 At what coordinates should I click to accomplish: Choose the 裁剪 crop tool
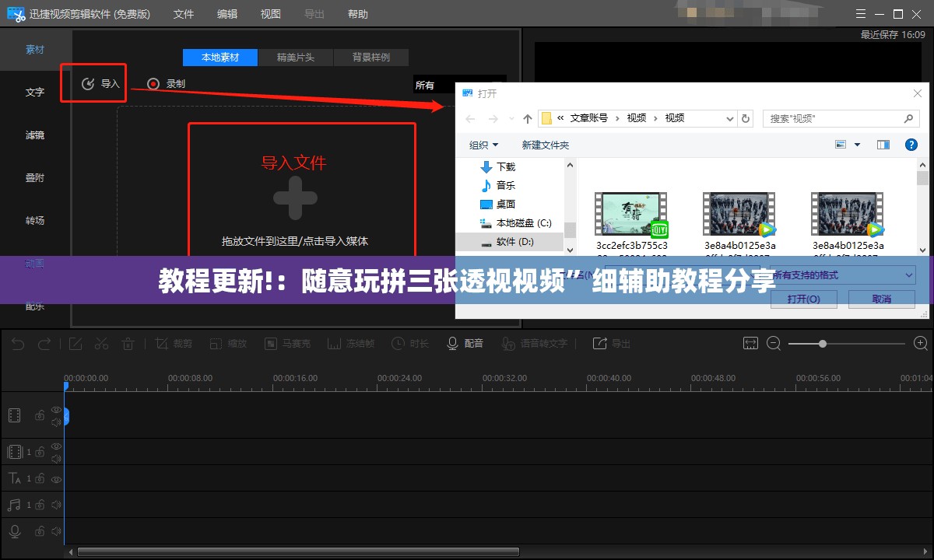point(173,343)
